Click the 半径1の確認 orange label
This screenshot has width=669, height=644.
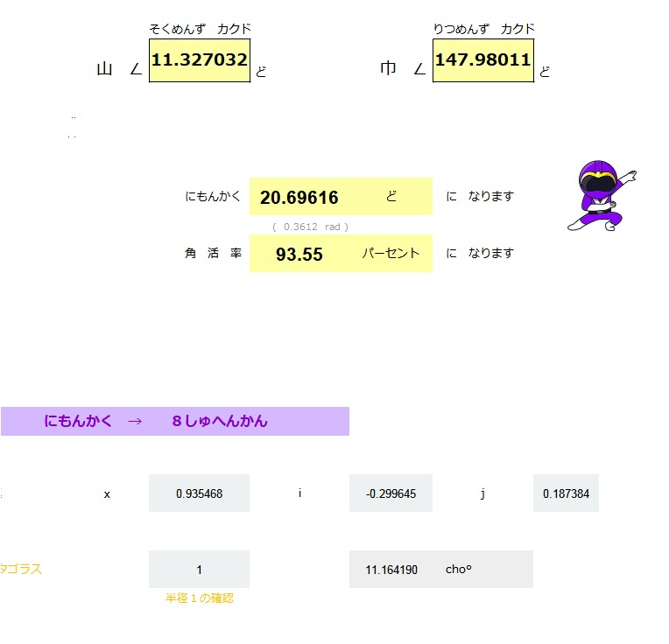tap(200, 598)
